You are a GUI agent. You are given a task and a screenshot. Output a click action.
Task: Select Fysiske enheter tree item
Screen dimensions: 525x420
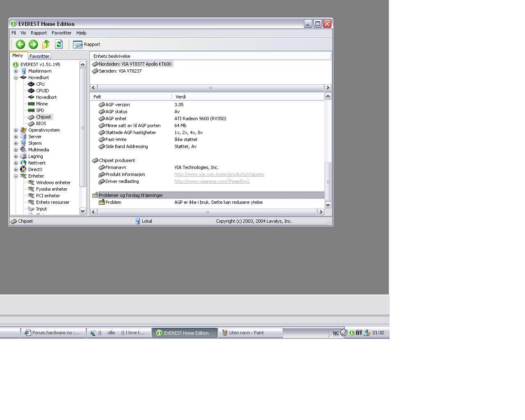coord(52,189)
